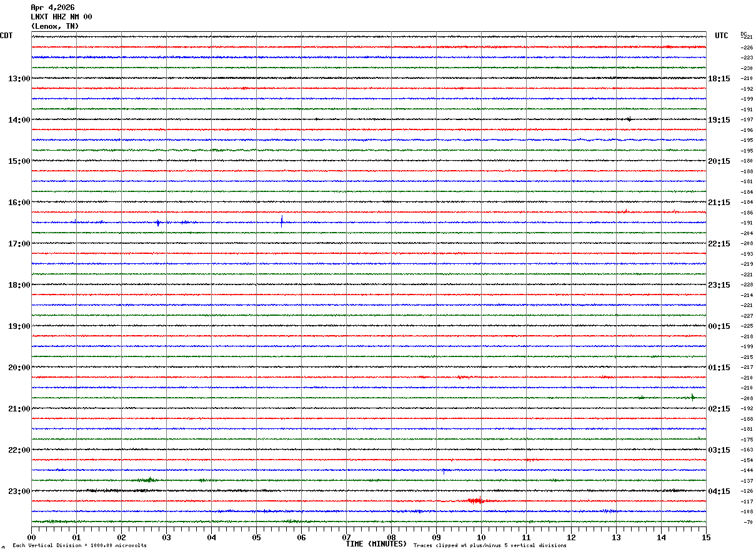Viewport: 756px width, 554px height.
Task: Click the station code "LNXT HHZ NM 00"
Action: coord(61,17)
